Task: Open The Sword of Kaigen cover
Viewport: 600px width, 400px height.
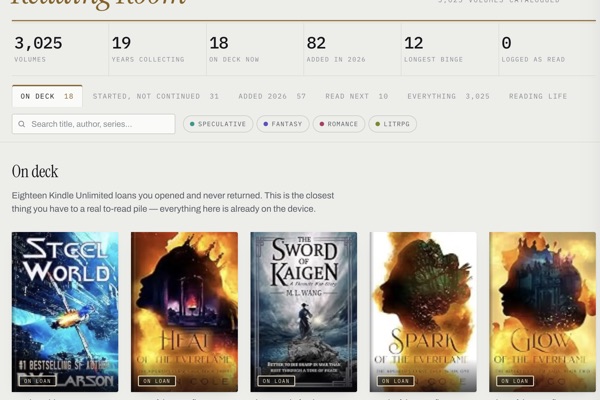Action: (304, 312)
